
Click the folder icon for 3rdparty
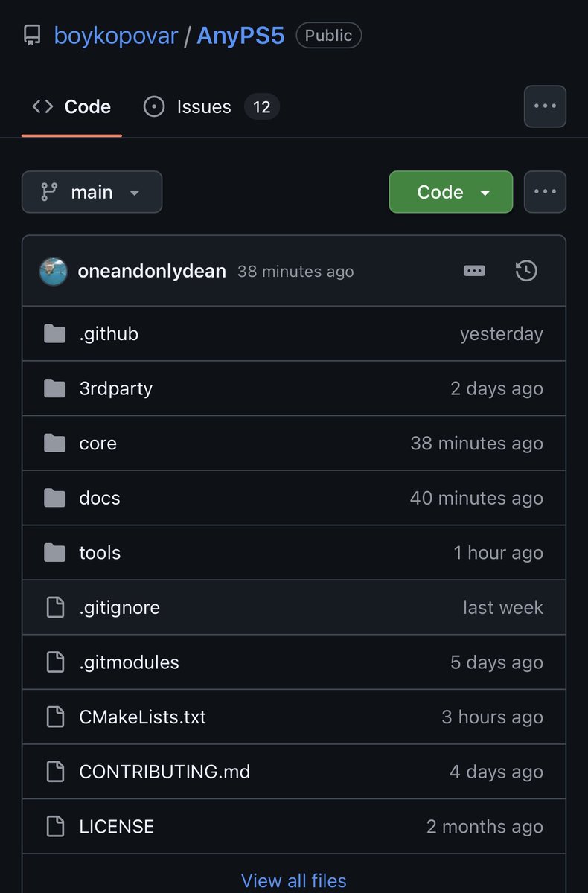(x=54, y=388)
